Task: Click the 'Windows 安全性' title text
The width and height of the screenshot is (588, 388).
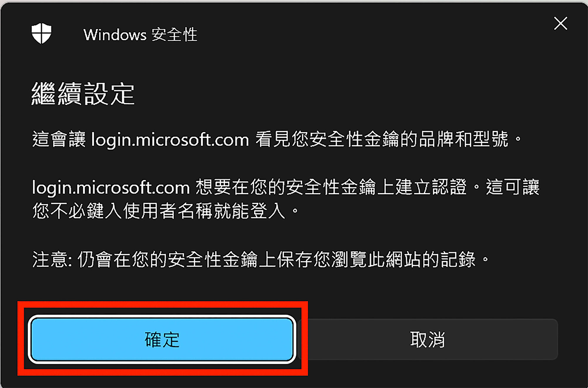Action: click(x=140, y=35)
